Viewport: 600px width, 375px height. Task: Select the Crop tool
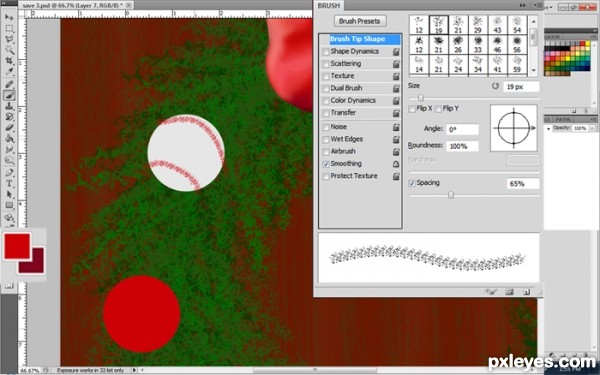tap(9, 61)
